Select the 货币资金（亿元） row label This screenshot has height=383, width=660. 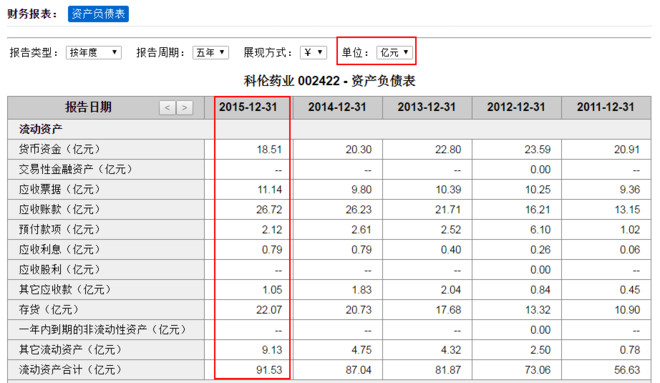59,149
